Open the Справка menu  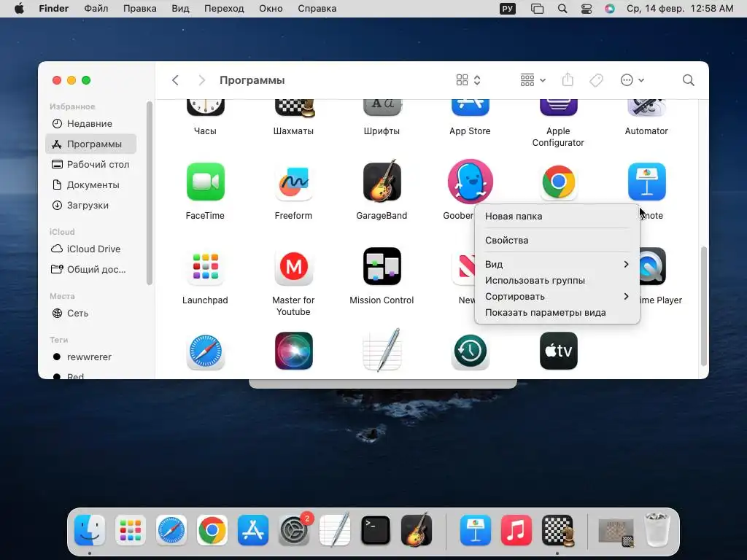[317, 9]
